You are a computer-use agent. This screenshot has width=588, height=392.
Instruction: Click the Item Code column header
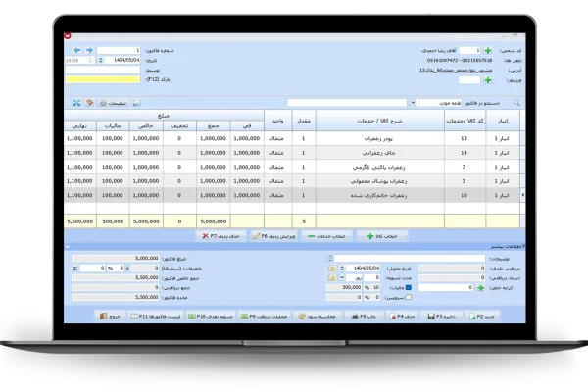tap(465, 121)
